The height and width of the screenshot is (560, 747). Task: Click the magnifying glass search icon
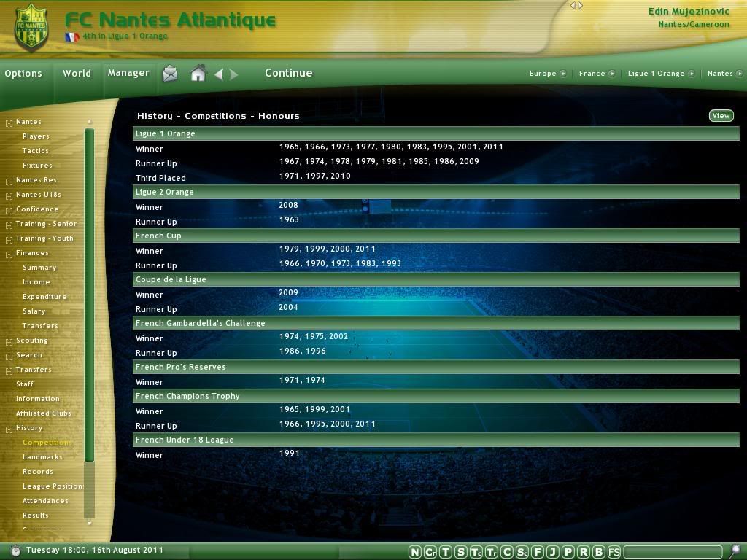735,551
